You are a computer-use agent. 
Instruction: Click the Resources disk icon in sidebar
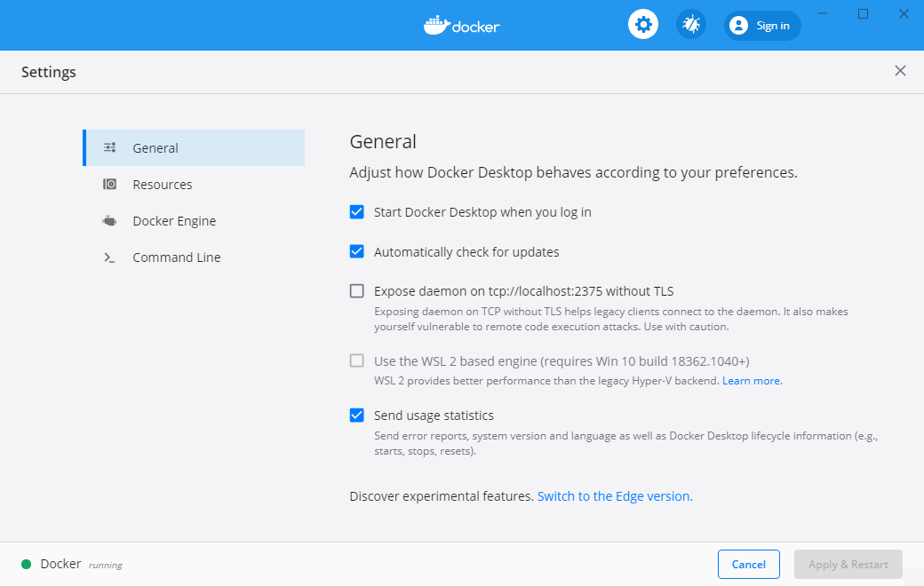(110, 185)
